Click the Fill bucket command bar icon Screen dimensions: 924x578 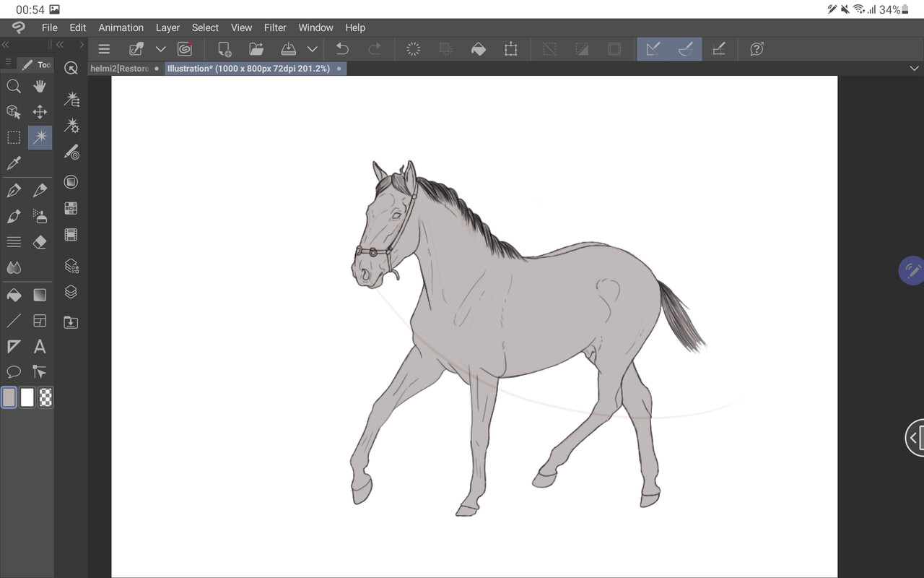point(478,49)
